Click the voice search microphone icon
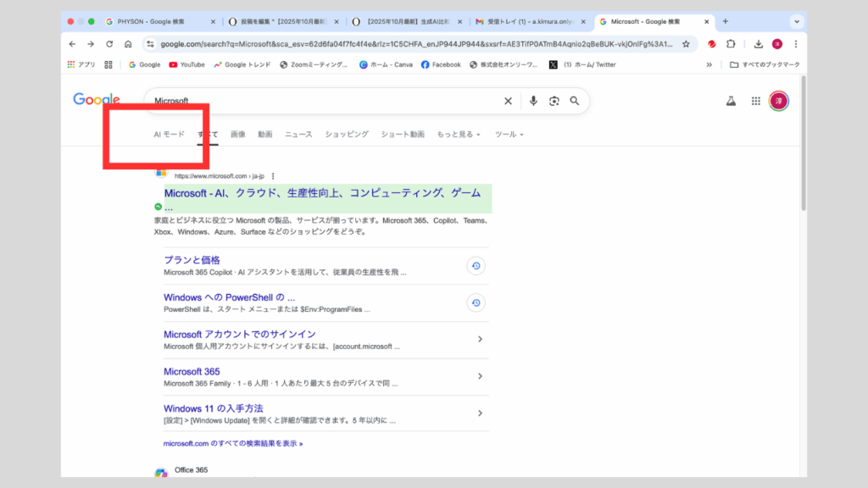 [533, 101]
